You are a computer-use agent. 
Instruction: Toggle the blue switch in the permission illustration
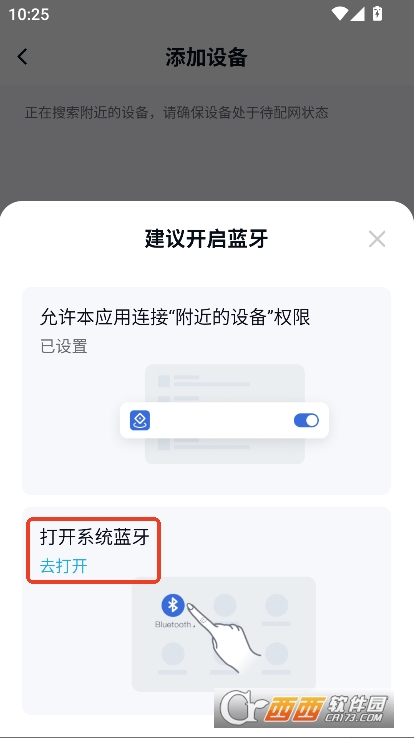tap(306, 420)
